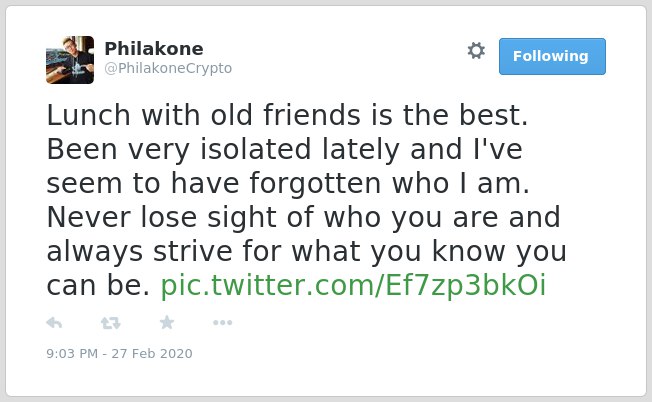Click the text 'Lunch with old friends'
Screen dimensions: 652x402
pos(204,115)
